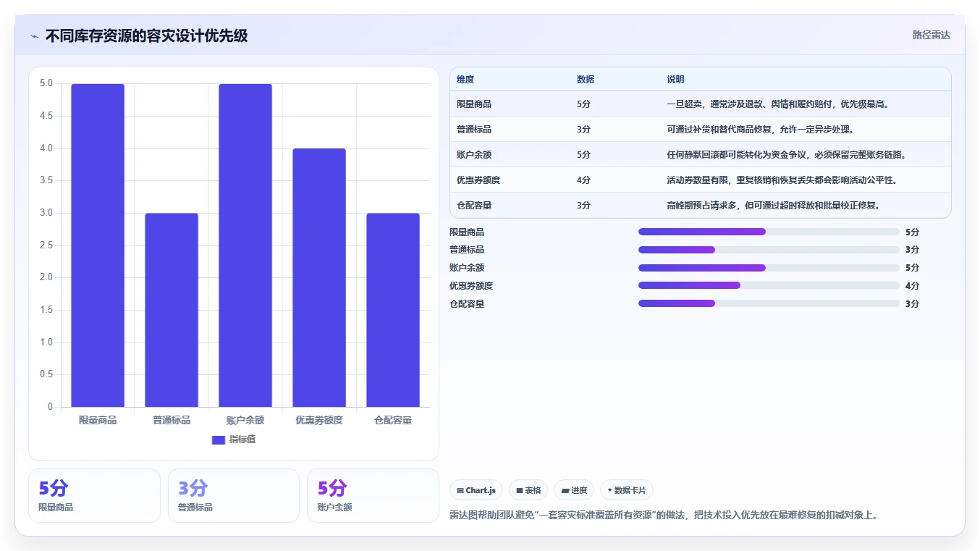Image resolution: width=980 pixels, height=551 pixels.
Task: Click the 5.0 y-axis tick label
Action: pos(46,83)
